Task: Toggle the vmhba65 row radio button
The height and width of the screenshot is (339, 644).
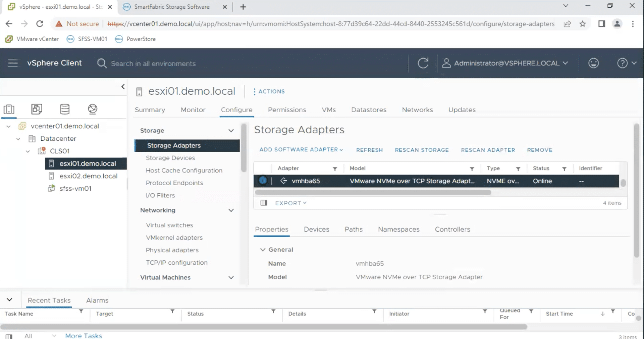Action: click(x=263, y=181)
